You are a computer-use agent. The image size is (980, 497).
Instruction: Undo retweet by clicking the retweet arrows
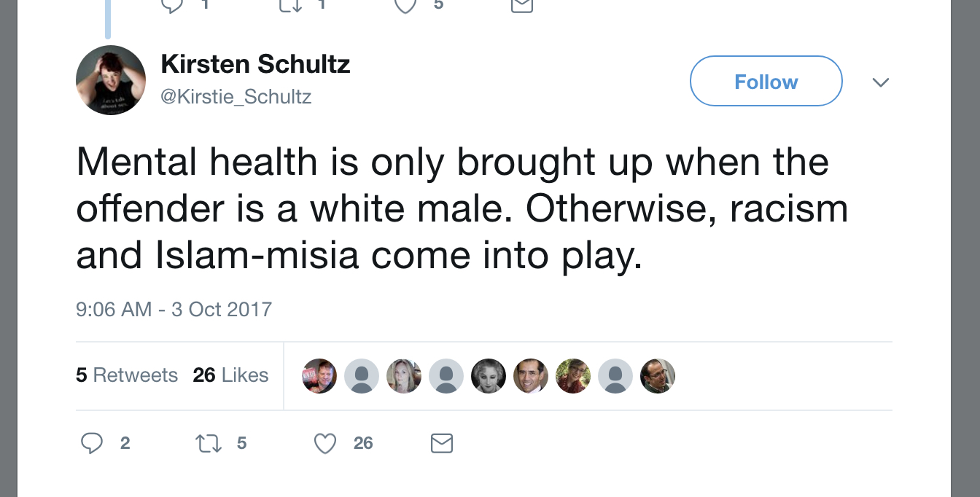click(208, 443)
